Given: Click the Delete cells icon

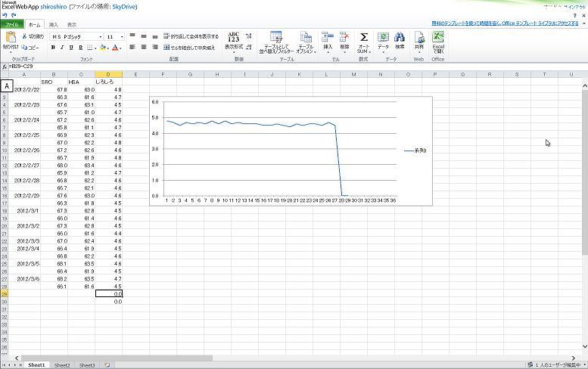Looking at the screenshot, I should (x=345, y=38).
